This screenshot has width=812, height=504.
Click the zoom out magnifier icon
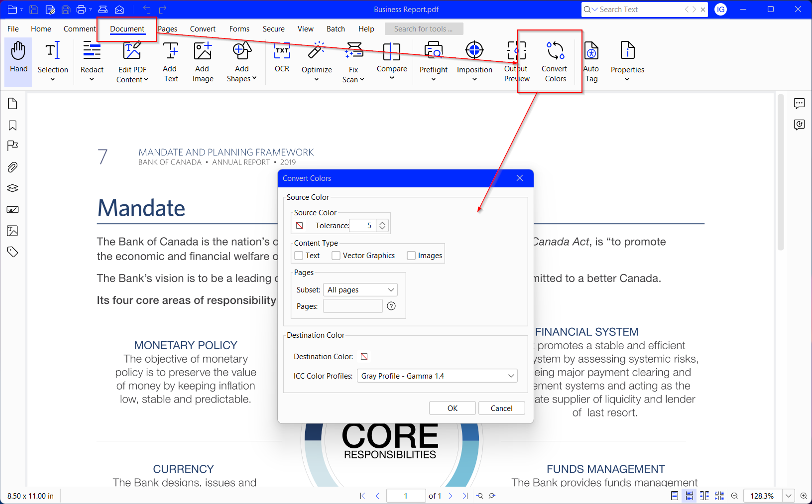point(734,496)
